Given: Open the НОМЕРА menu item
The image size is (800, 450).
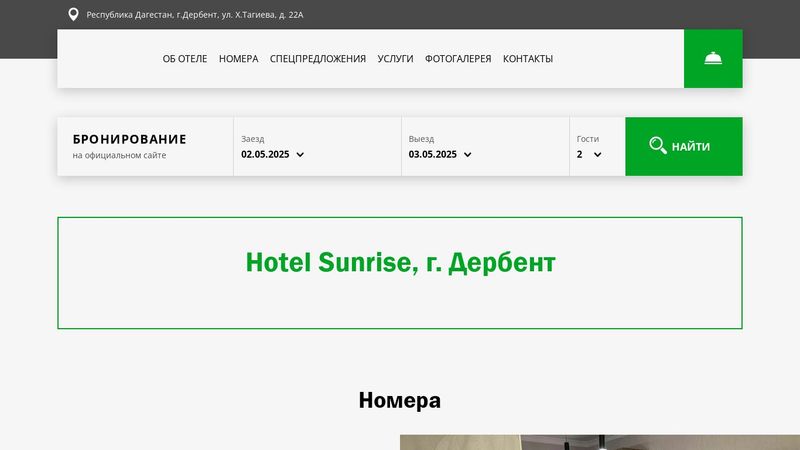Looking at the screenshot, I should click(x=238, y=59).
